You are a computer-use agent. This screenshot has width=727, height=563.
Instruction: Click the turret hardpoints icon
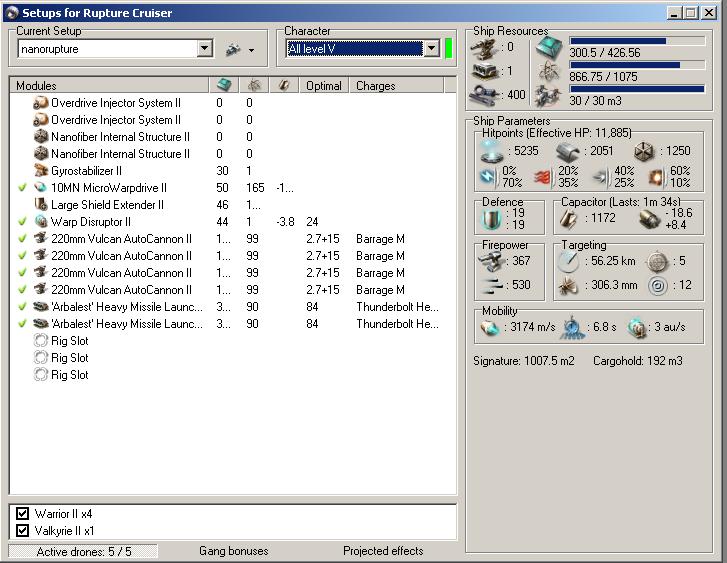(484, 49)
